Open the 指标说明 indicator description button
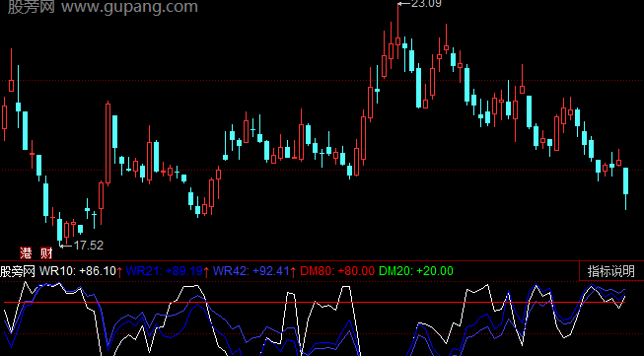Viewport: 644px width, 356px height. coord(611,271)
